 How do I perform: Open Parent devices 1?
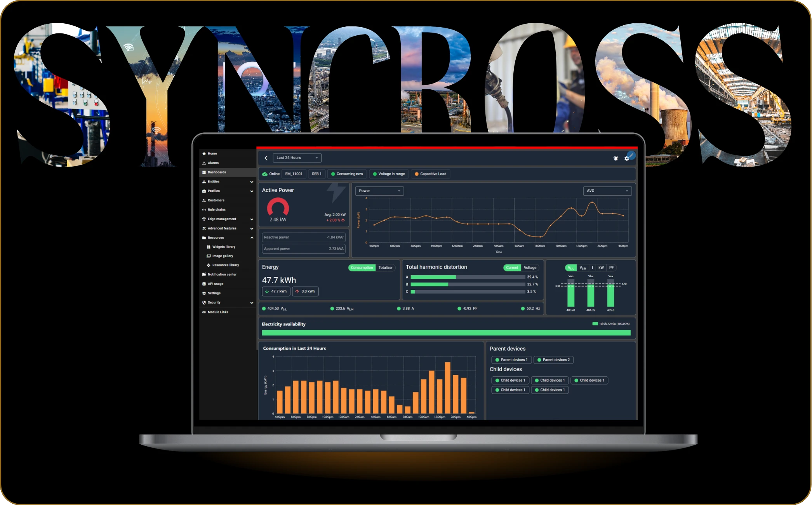(511, 360)
